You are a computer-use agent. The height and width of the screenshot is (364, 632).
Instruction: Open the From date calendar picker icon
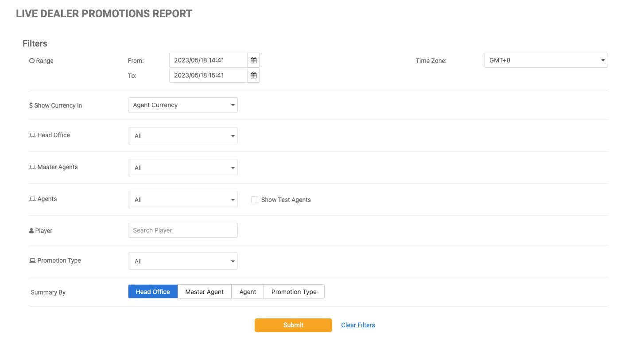point(253,61)
